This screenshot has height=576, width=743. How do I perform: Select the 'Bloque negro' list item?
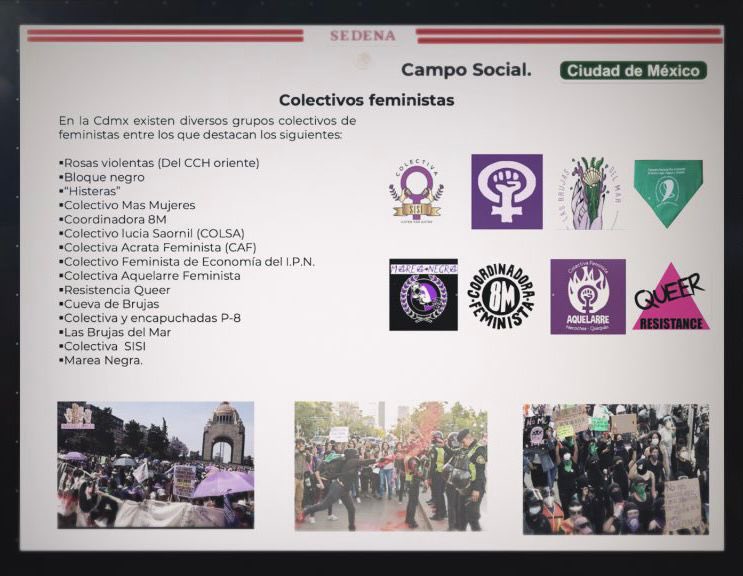point(102,177)
